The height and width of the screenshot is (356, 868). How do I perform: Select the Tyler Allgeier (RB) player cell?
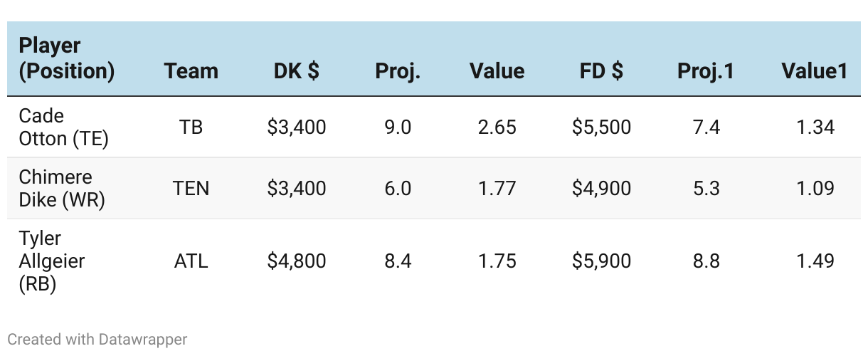tap(51, 261)
